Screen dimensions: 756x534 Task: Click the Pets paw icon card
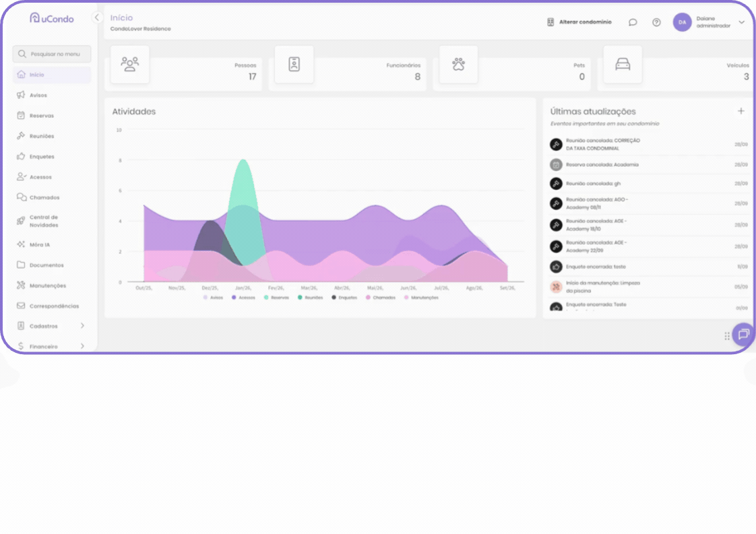pos(458,64)
